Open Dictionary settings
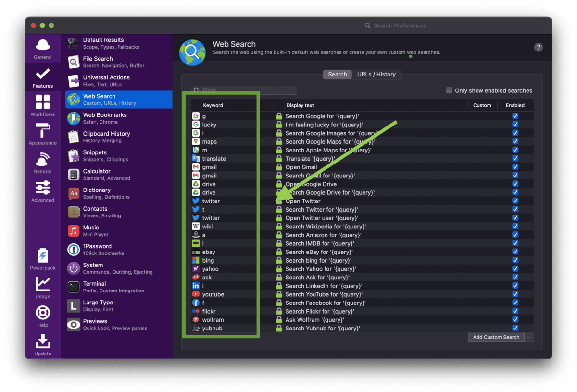The width and height of the screenshot is (577, 392). [x=119, y=193]
